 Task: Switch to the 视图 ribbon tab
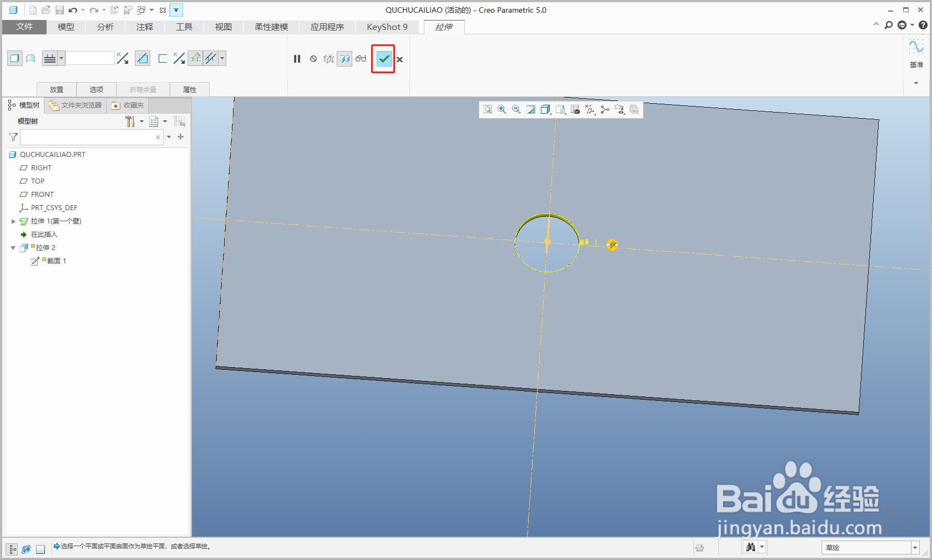pyautogui.click(x=224, y=27)
